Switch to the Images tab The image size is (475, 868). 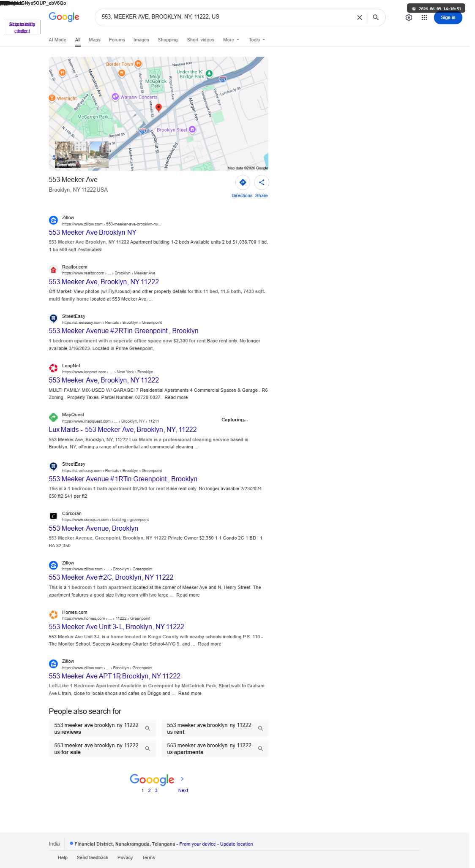tap(141, 40)
